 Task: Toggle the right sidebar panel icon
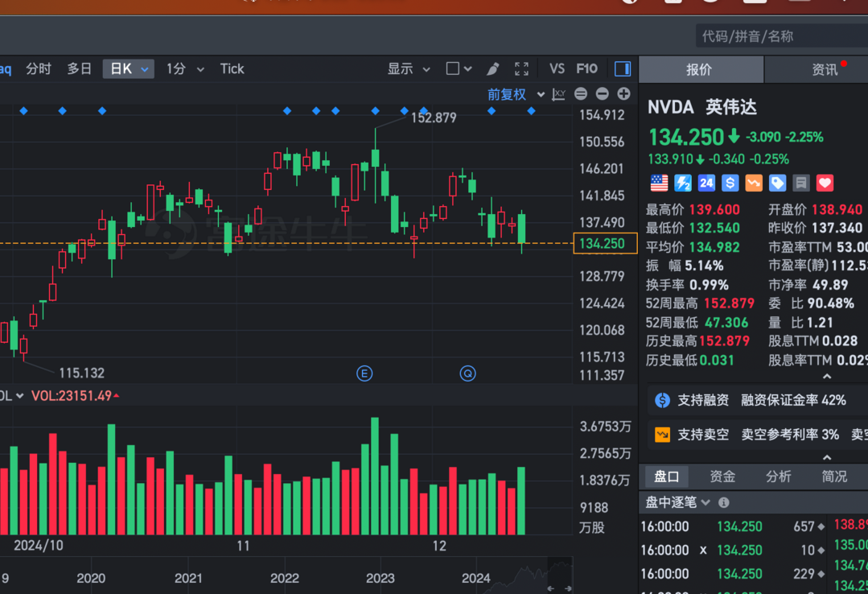pos(623,68)
